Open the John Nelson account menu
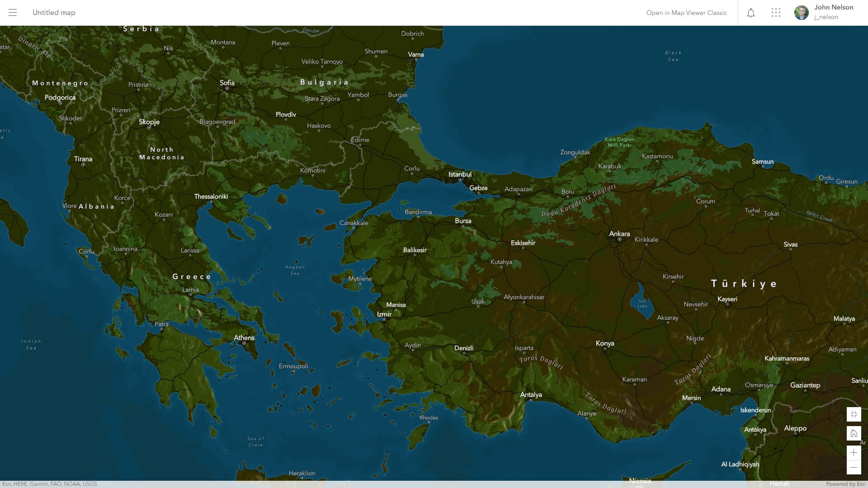 coord(833,7)
